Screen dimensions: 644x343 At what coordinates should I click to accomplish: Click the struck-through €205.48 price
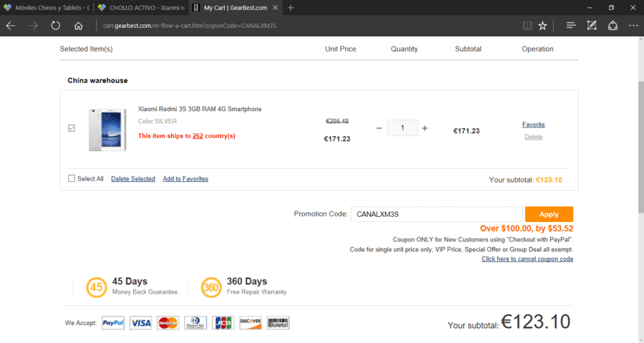(337, 121)
